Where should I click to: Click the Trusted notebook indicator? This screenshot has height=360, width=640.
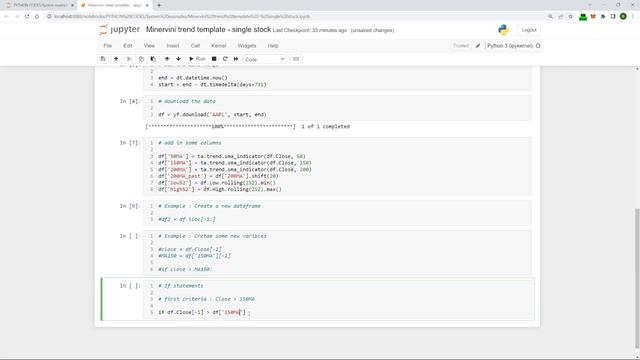[461, 46]
